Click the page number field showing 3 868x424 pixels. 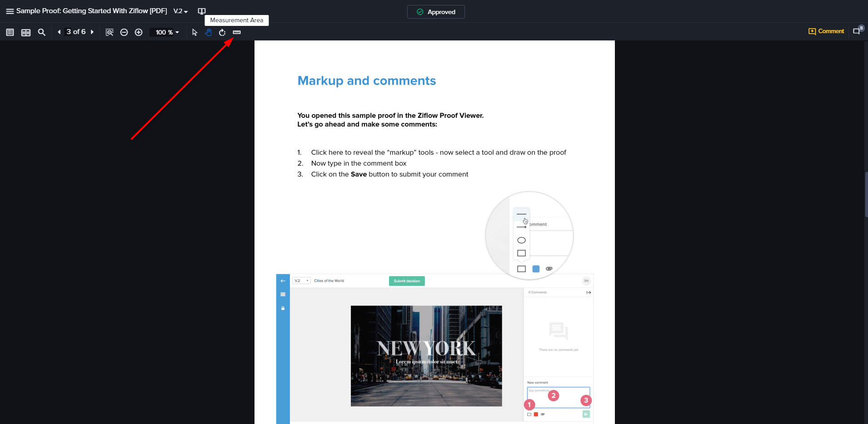(x=69, y=32)
